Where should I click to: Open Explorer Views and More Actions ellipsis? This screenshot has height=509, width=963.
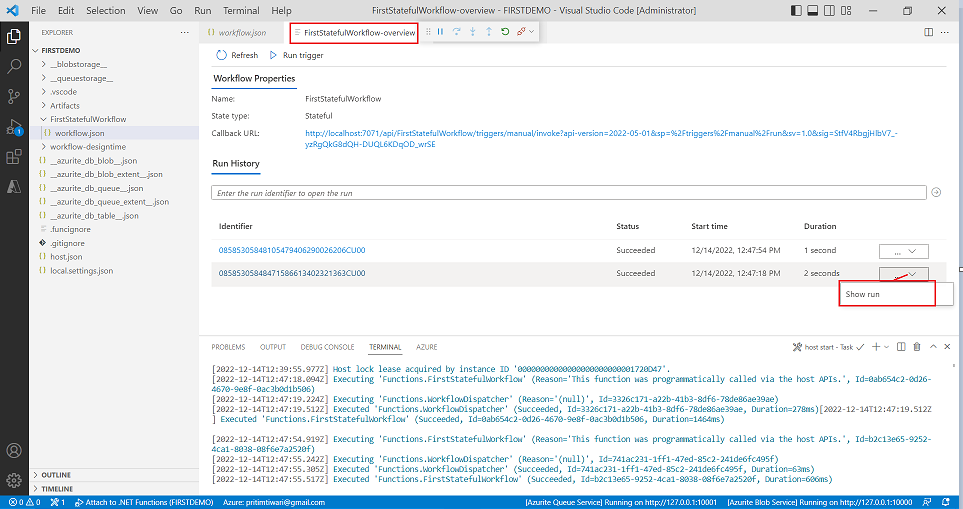tap(185, 33)
